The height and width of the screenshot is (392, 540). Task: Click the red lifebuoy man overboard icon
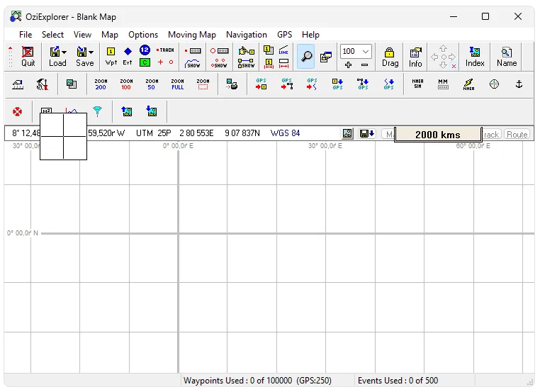coord(17,111)
